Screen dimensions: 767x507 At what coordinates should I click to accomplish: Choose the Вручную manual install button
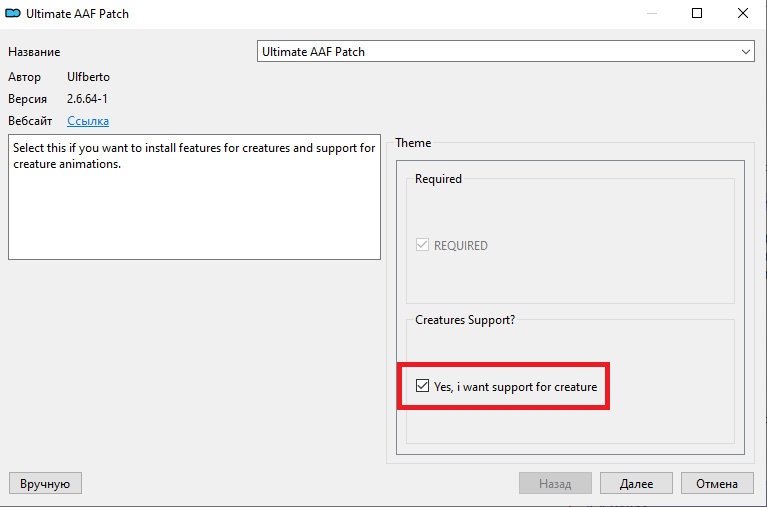[45, 484]
